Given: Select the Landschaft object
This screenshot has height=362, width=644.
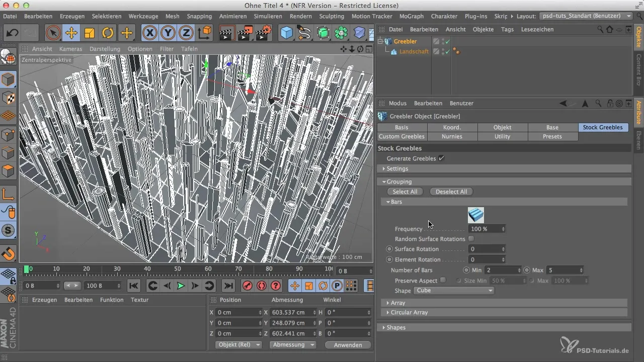Looking at the screenshot, I should (x=414, y=51).
